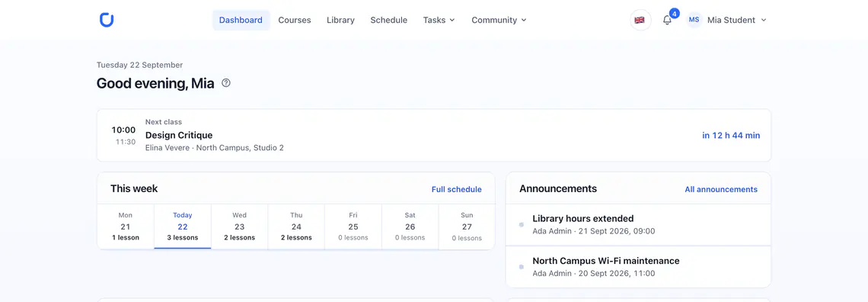Image resolution: width=868 pixels, height=302 pixels.
Task: Open the Schedule page
Action: [x=388, y=20]
